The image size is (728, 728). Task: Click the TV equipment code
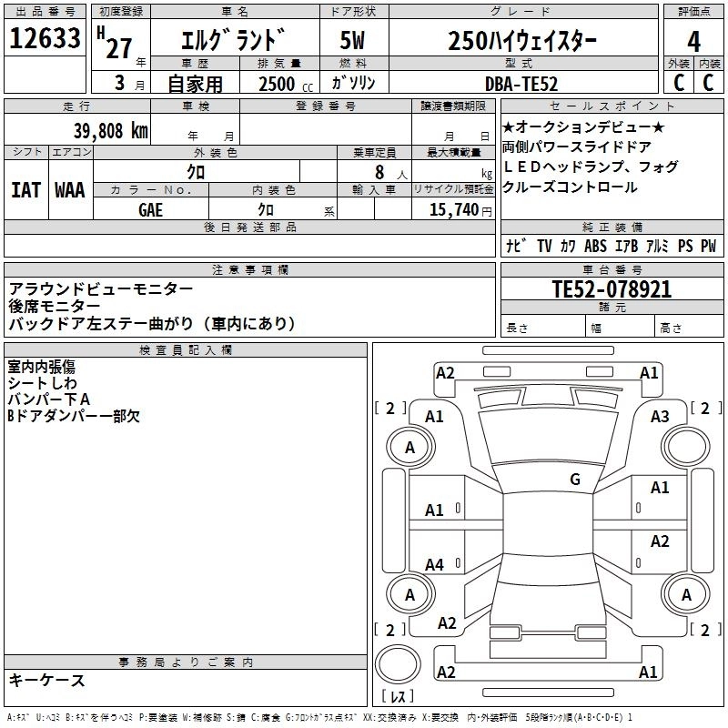click(x=544, y=246)
